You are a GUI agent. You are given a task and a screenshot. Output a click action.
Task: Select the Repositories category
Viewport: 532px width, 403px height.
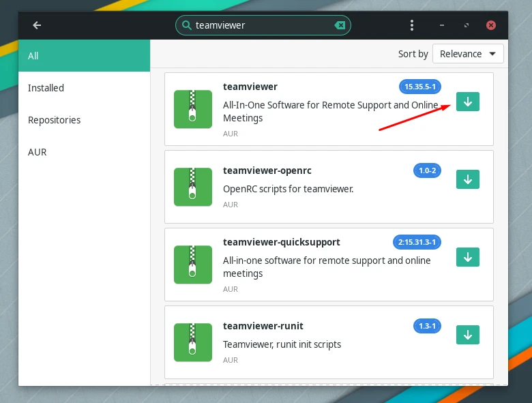click(x=84, y=120)
